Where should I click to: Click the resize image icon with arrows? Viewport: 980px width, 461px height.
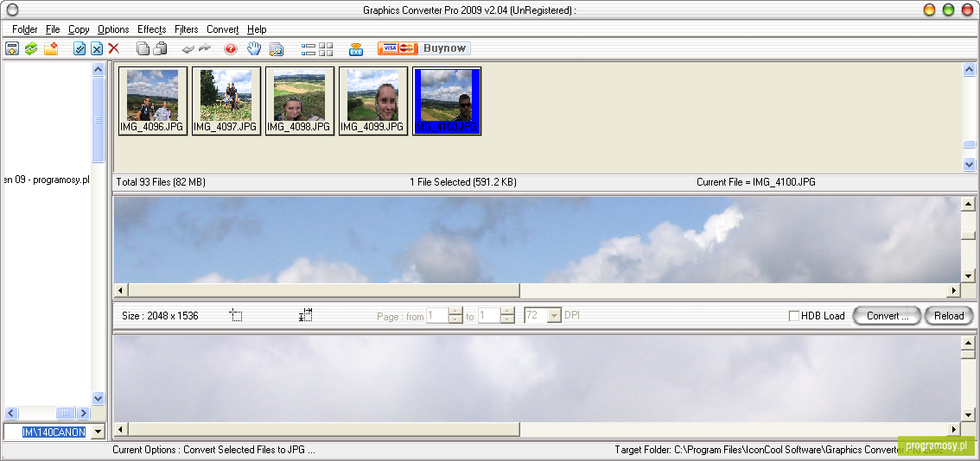click(x=306, y=315)
